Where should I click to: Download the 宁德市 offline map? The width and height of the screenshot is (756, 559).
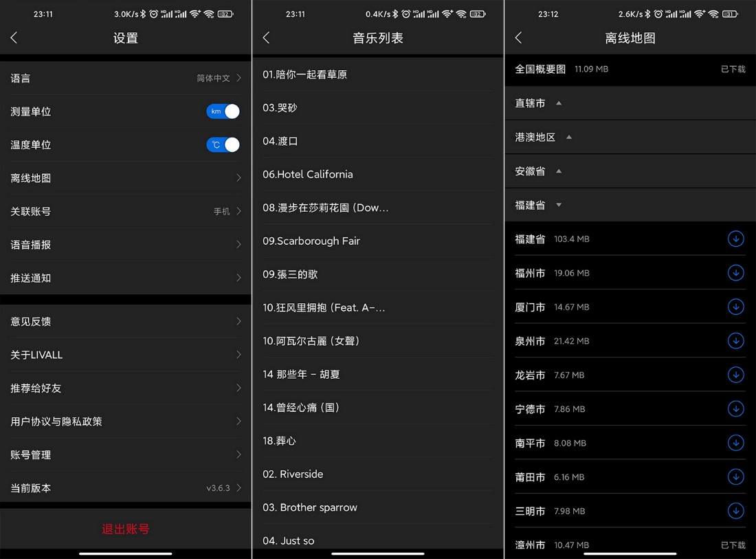tap(735, 408)
